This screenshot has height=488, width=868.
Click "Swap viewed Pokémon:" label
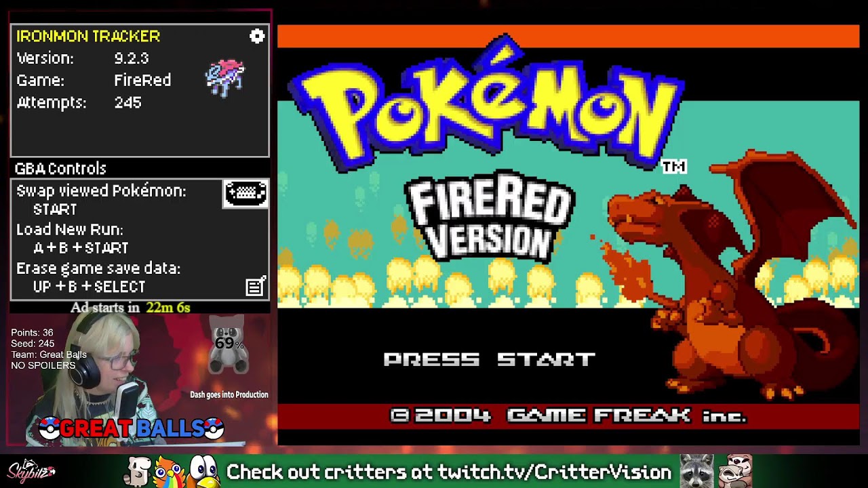pos(101,191)
